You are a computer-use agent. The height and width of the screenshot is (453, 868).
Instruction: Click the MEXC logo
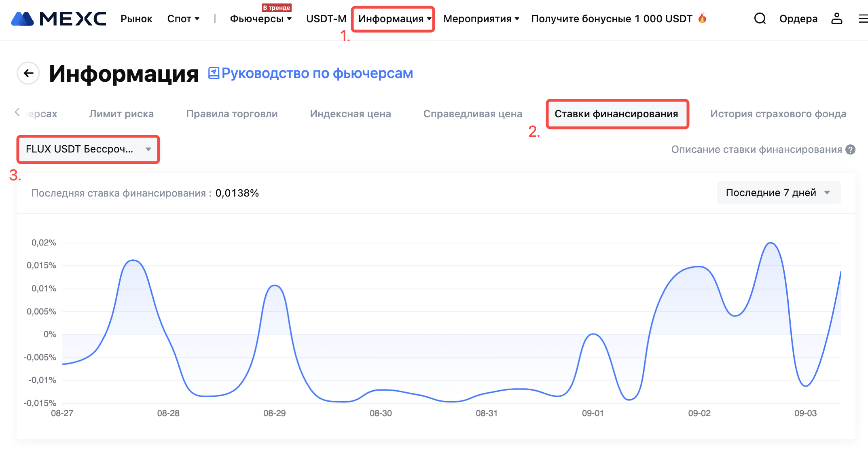pos(59,19)
